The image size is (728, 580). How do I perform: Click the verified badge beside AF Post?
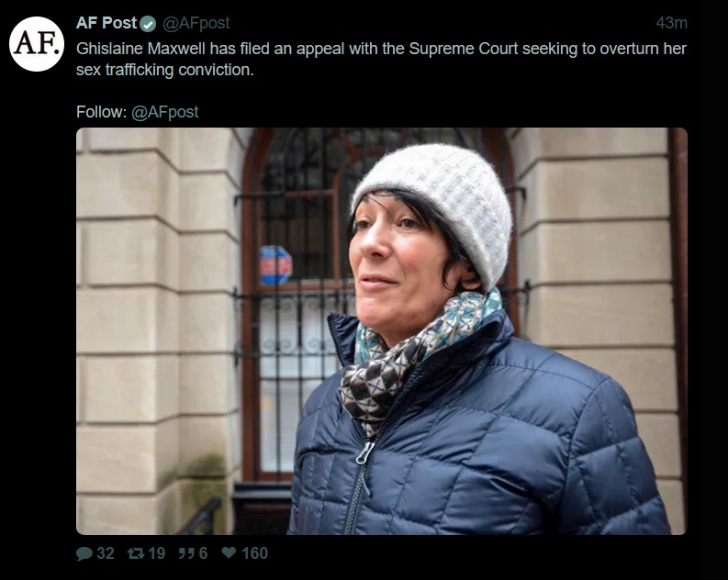click(149, 23)
